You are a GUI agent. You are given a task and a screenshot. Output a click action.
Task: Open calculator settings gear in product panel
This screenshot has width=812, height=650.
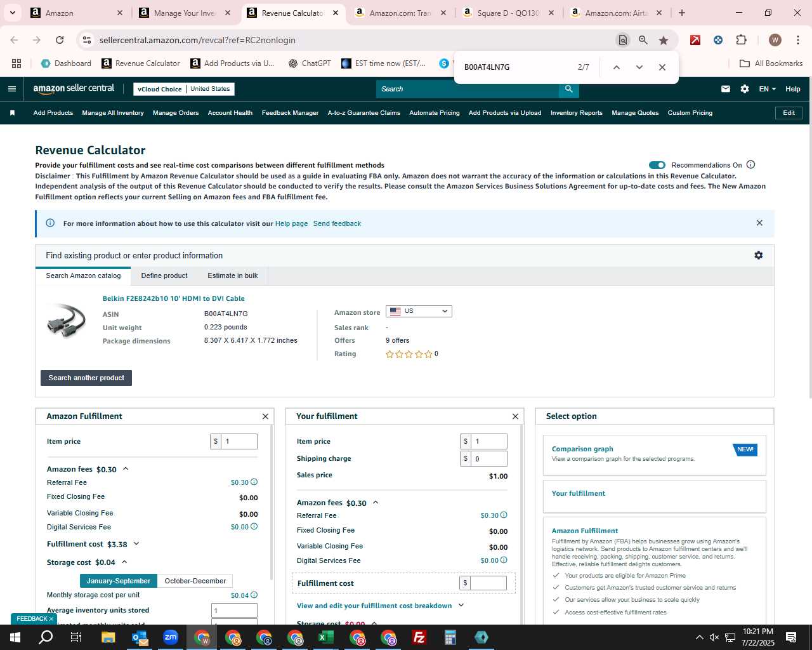758,255
